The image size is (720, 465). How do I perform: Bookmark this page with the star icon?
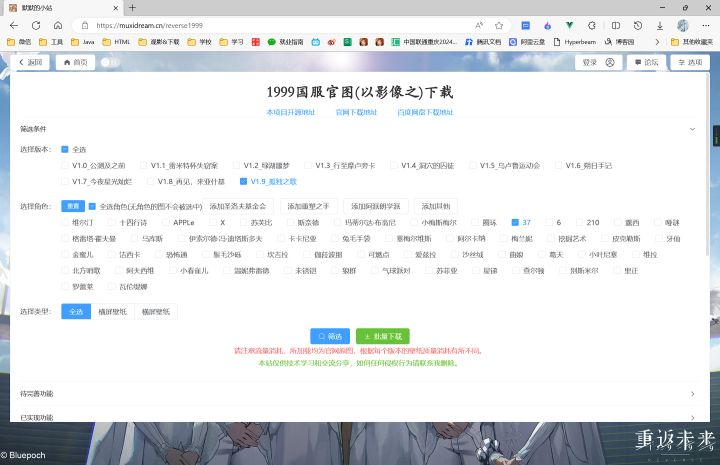(x=499, y=26)
